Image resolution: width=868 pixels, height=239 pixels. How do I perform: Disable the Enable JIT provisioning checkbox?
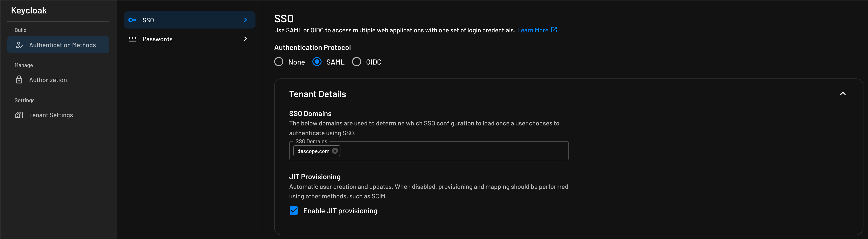click(294, 210)
